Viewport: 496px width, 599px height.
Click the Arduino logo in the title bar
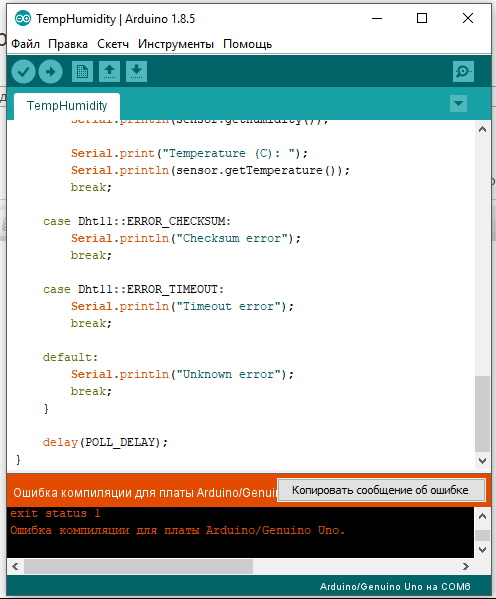[23, 18]
